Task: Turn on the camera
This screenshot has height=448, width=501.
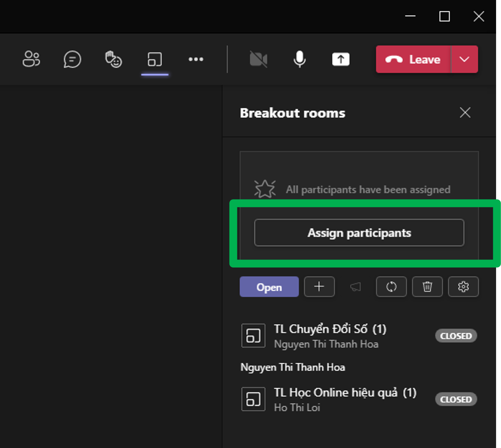Action: tap(258, 59)
